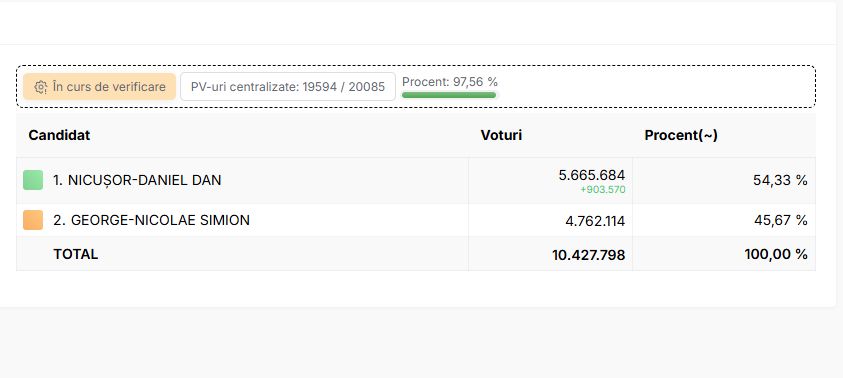Screen dimensions: 843x378
Task: Click the TOTAL row label
Action: coord(76,254)
